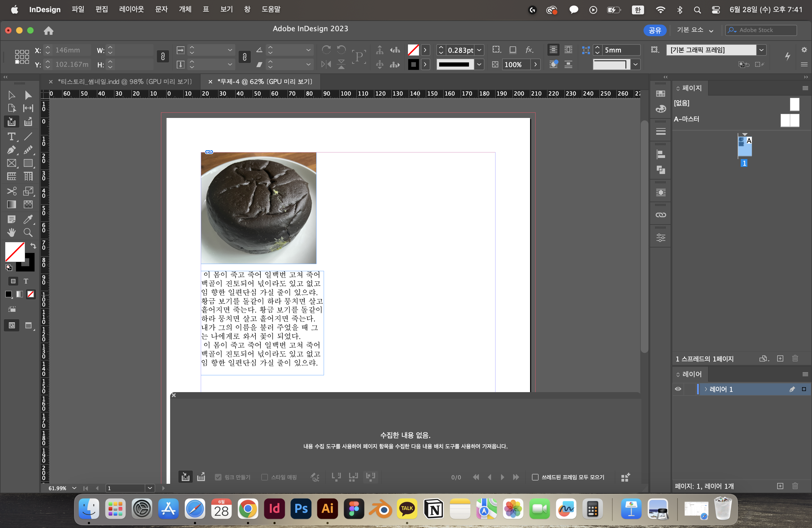The image size is (812, 528).
Task: Open the Stroke panel icon in dock
Action: [661, 132]
